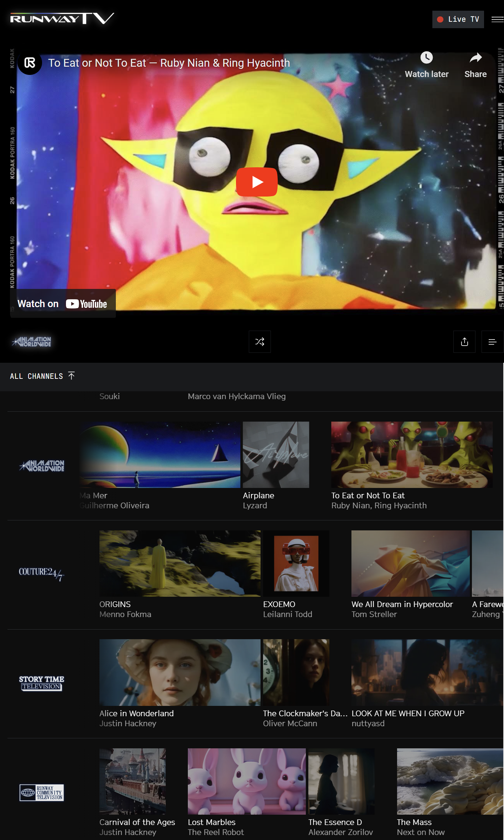504x840 pixels.
Task: Click the Leilanni Todd author text
Action: coord(288,614)
